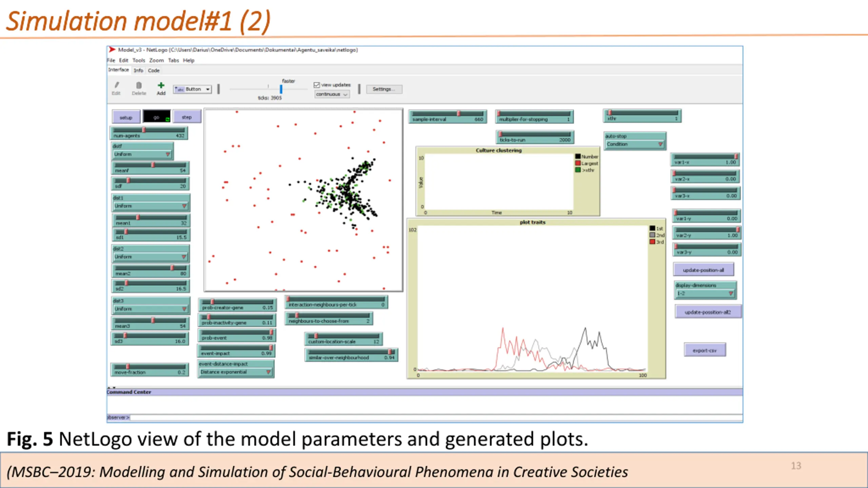This screenshot has width=868, height=488.
Task: Click the xthr slider
Action: pyautogui.click(x=642, y=116)
